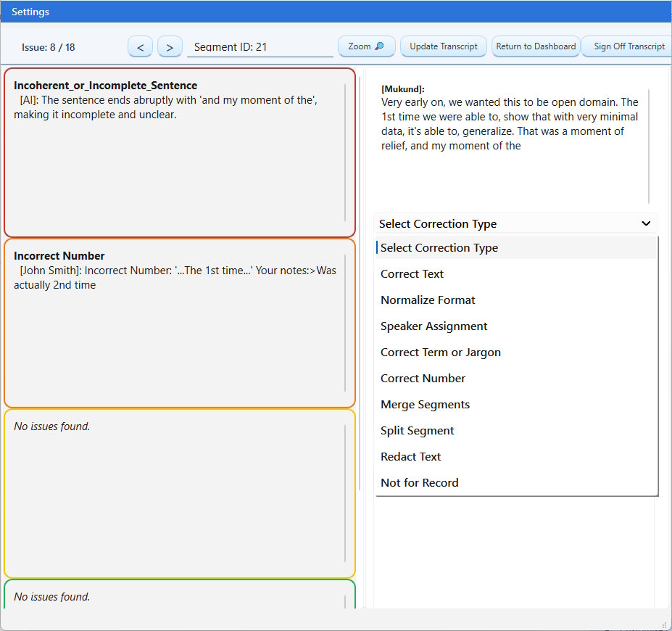Click the left panel's outer scrollbar

point(360,284)
